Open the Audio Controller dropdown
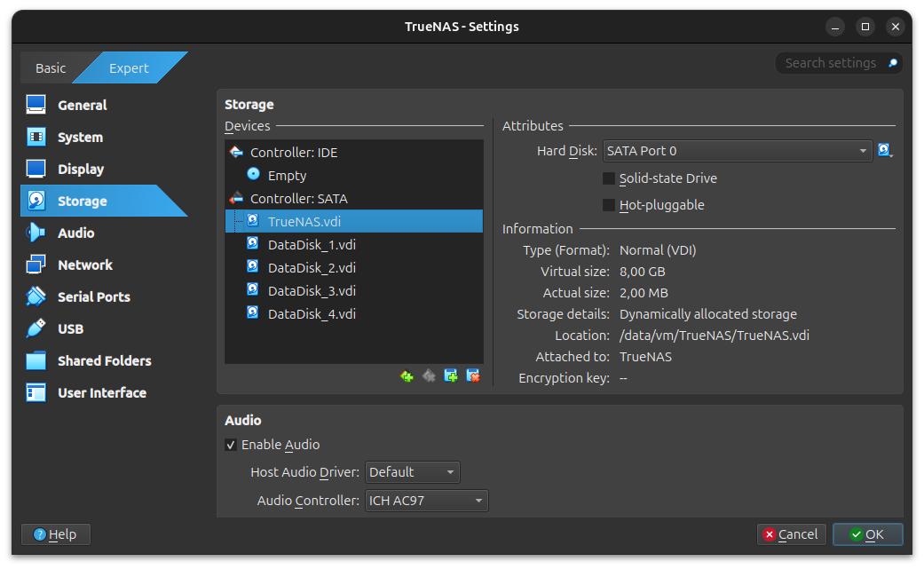This screenshot has width=924, height=569. click(427, 501)
